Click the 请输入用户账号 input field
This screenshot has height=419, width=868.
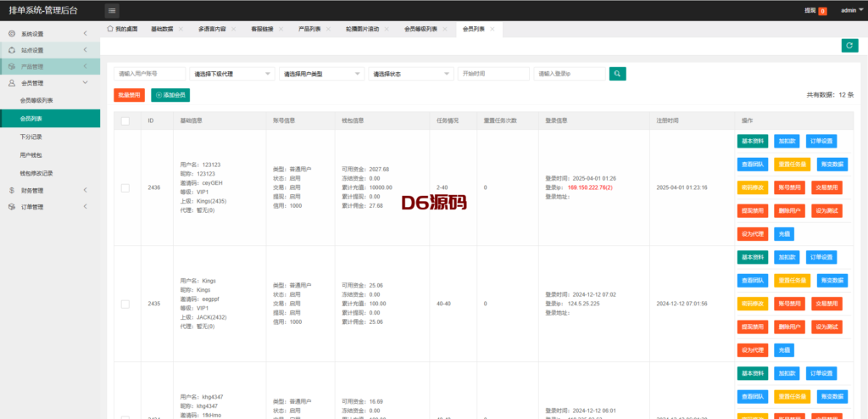point(150,74)
